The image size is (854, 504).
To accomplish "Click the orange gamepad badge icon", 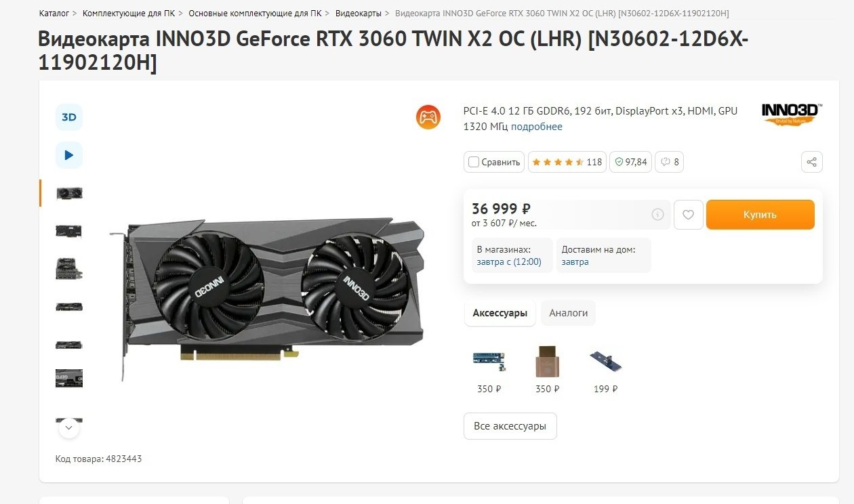I will click(x=428, y=117).
